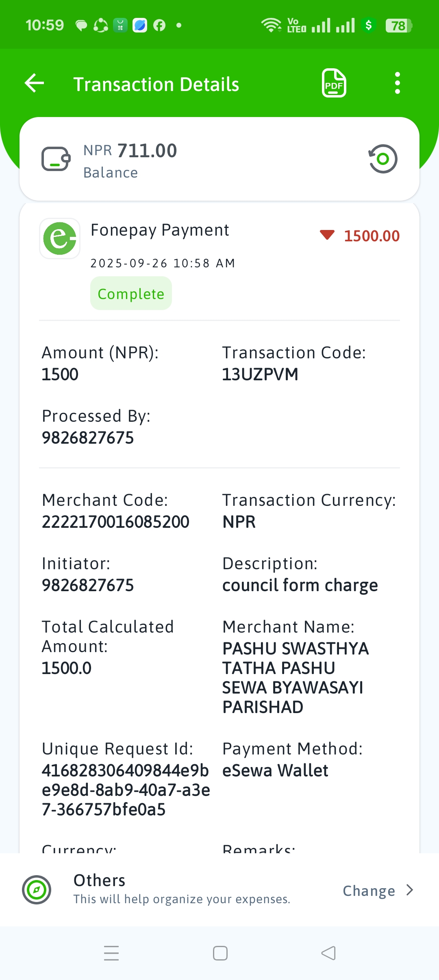Tap the red 1500.00 debit amount
This screenshot has height=980, width=439.
click(x=372, y=236)
